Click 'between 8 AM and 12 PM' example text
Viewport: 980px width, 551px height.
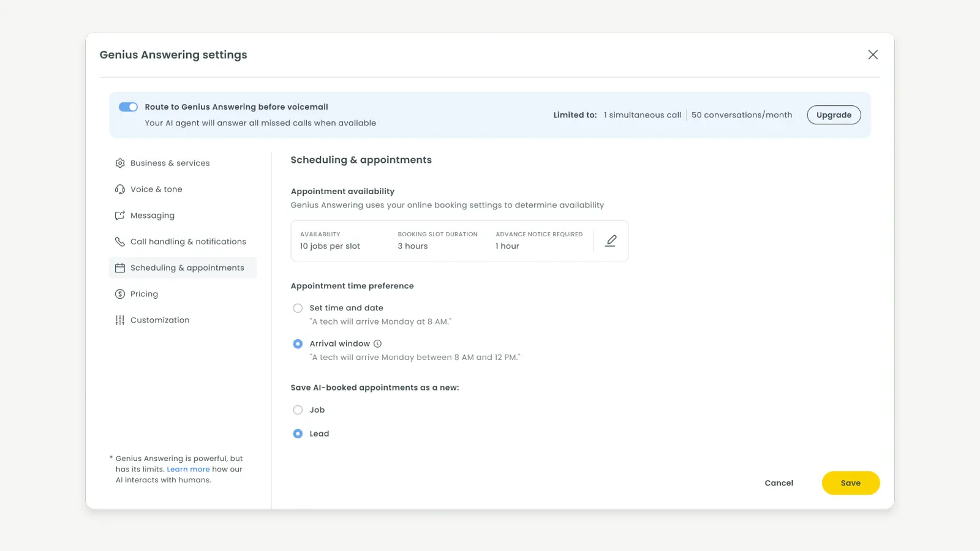coord(468,357)
